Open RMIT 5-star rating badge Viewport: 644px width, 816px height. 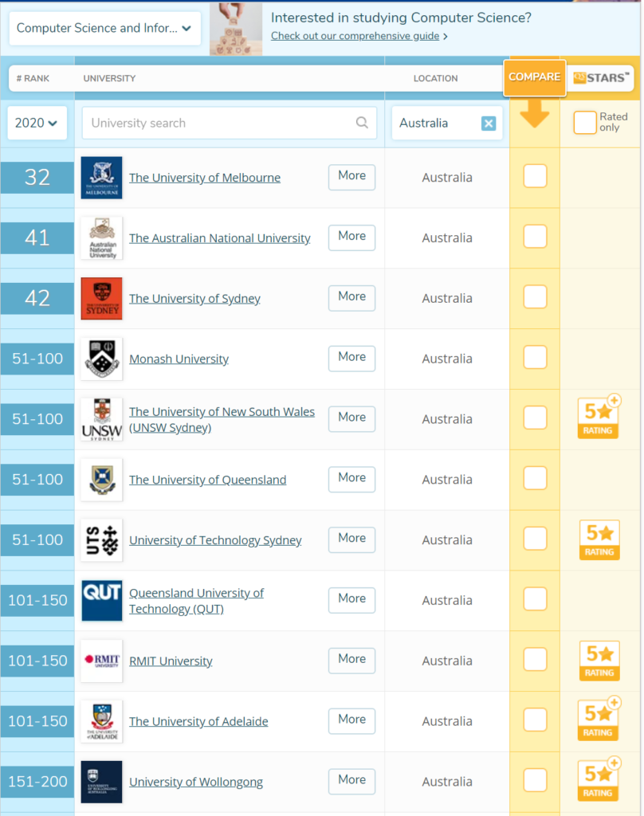click(599, 661)
